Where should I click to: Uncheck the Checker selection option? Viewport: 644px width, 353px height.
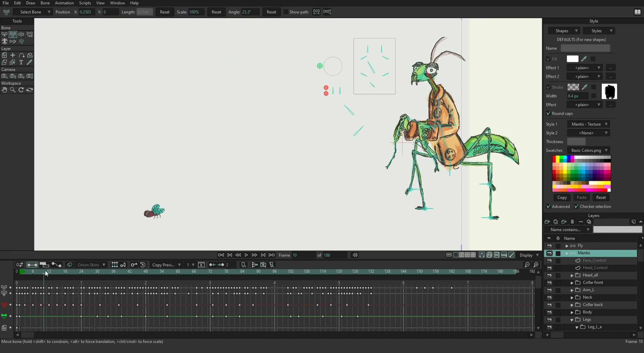(x=576, y=207)
